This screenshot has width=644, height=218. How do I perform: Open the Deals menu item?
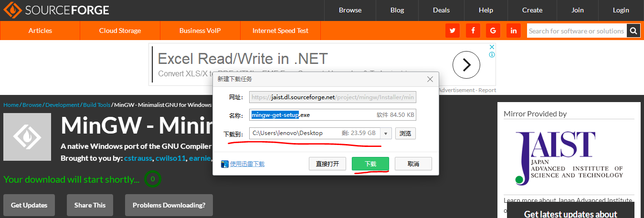(x=442, y=10)
